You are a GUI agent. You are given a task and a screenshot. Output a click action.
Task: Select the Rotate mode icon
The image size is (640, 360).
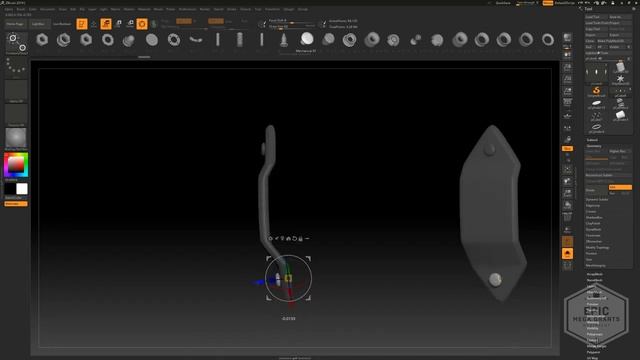pos(130,24)
